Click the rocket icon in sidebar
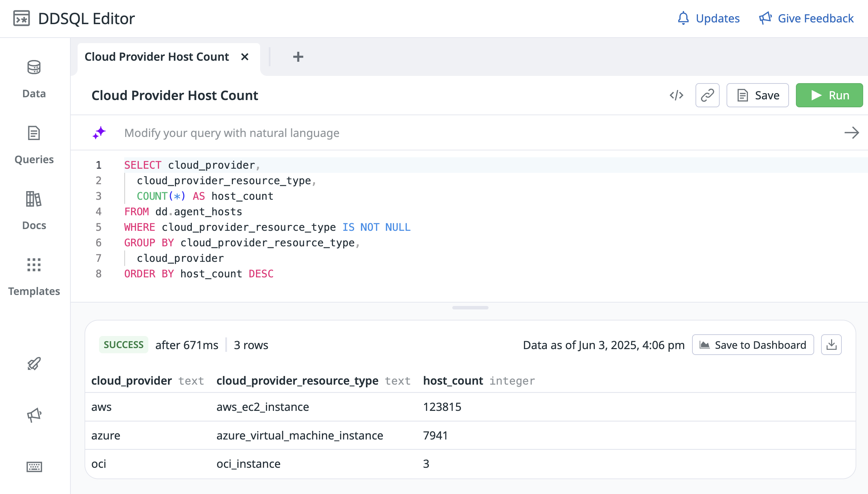 click(34, 364)
